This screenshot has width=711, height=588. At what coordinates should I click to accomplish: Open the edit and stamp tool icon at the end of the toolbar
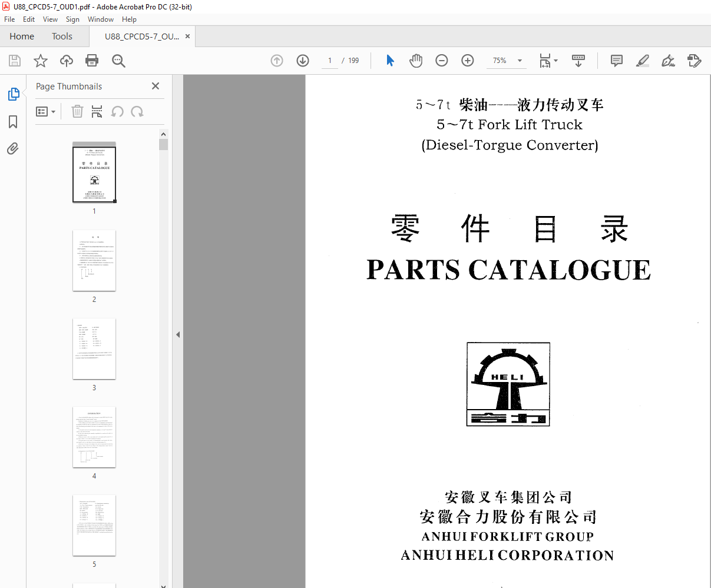click(695, 61)
